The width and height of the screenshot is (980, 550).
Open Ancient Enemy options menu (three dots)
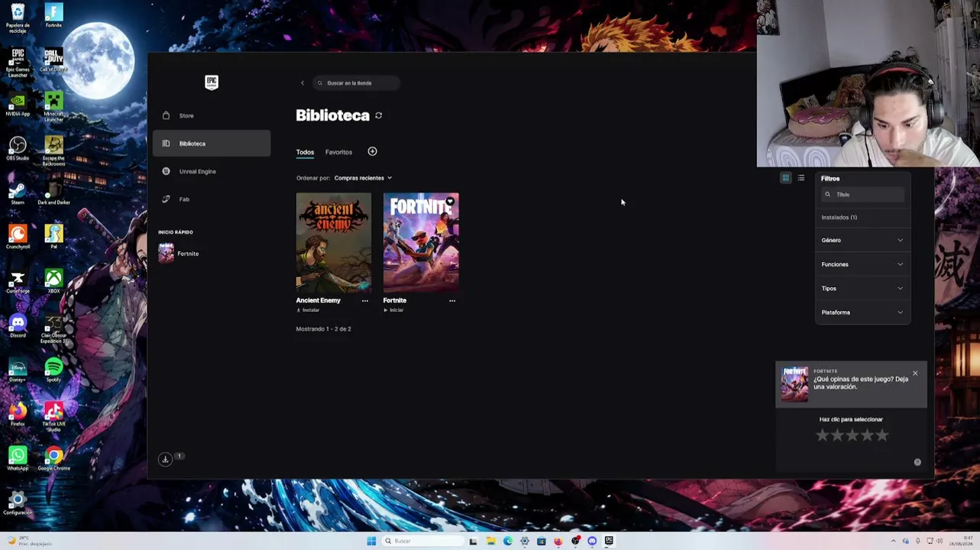[365, 301]
